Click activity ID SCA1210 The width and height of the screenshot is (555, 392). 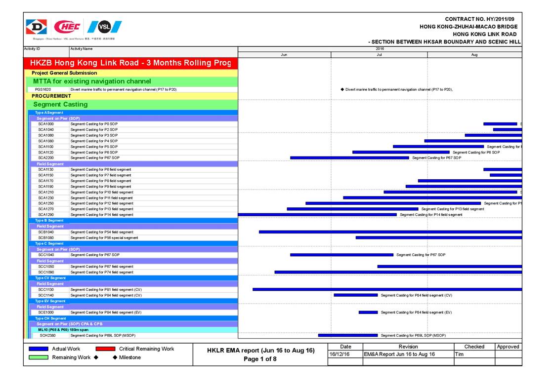[46, 192]
